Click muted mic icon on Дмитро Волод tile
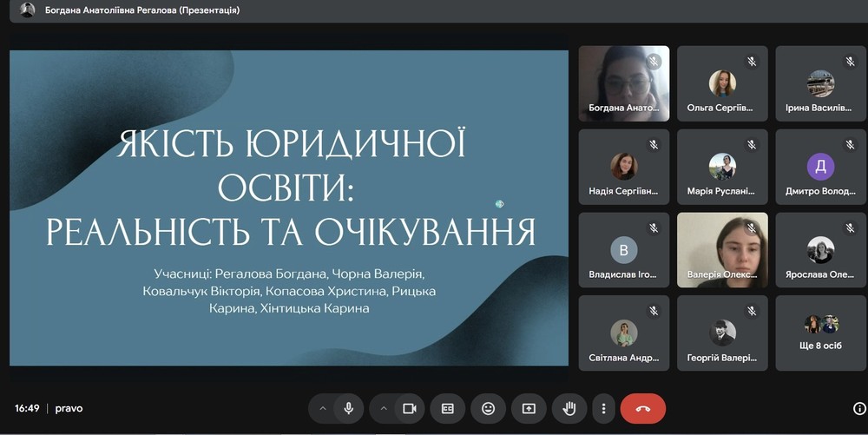The width and height of the screenshot is (868, 435). 851,144
